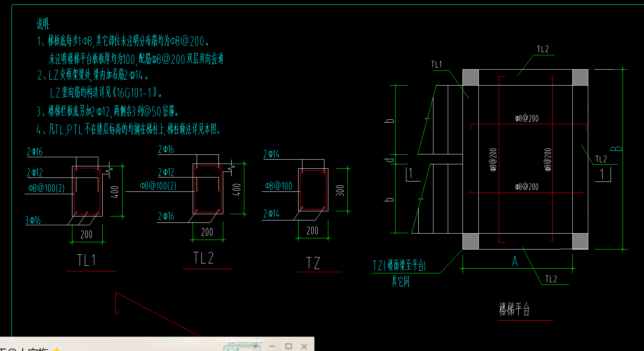Image resolution: width=644 pixels, height=351 pixels.
Task: Select note 2 'LZ交框架梁处' text
Action: (x=93, y=75)
